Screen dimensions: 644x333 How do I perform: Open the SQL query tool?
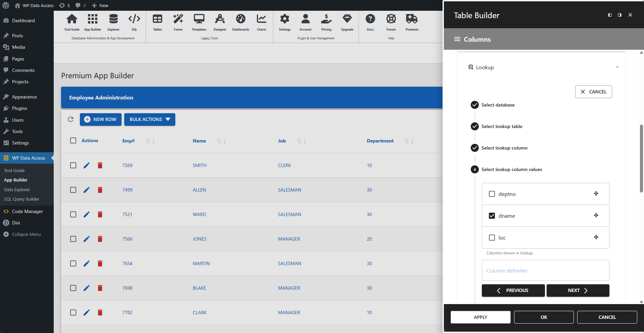coord(134,22)
